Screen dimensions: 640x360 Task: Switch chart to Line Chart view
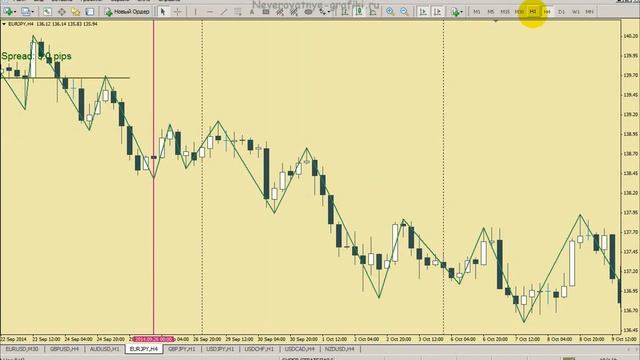373,12
